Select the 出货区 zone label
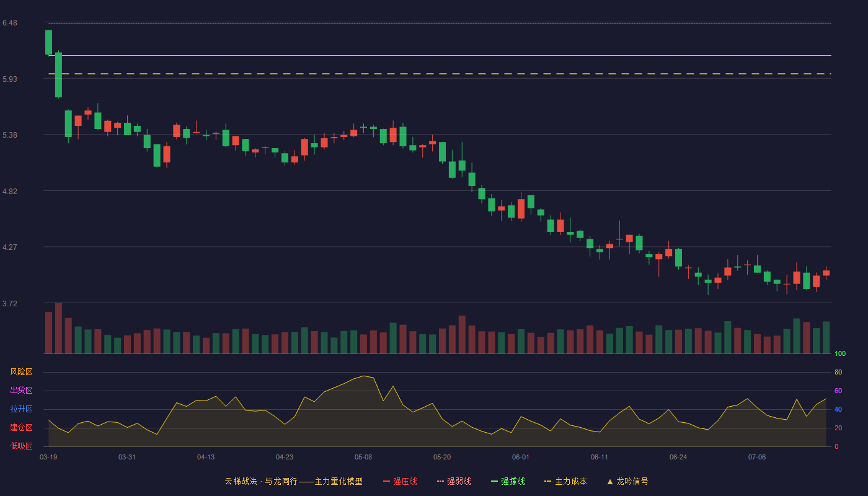Screen dimensions: 868x496 [21, 391]
